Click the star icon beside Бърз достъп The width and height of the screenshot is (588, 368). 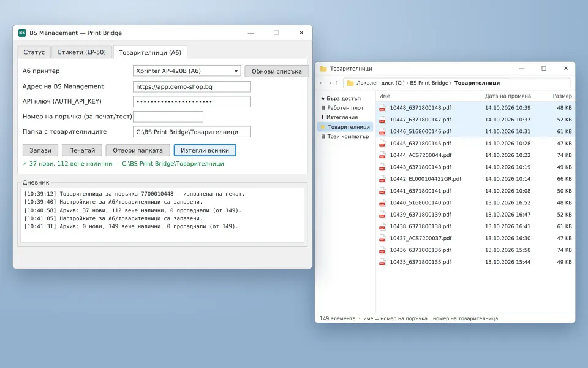(323, 98)
